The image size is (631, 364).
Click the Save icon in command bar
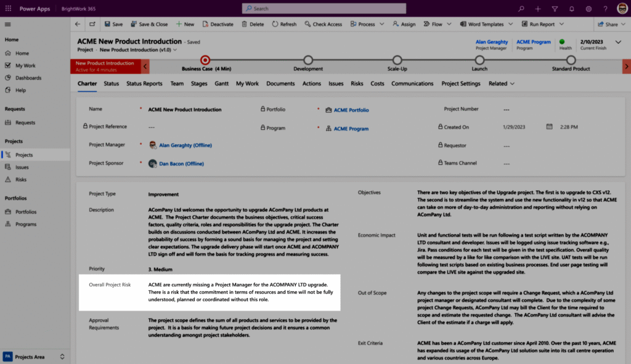coord(107,25)
